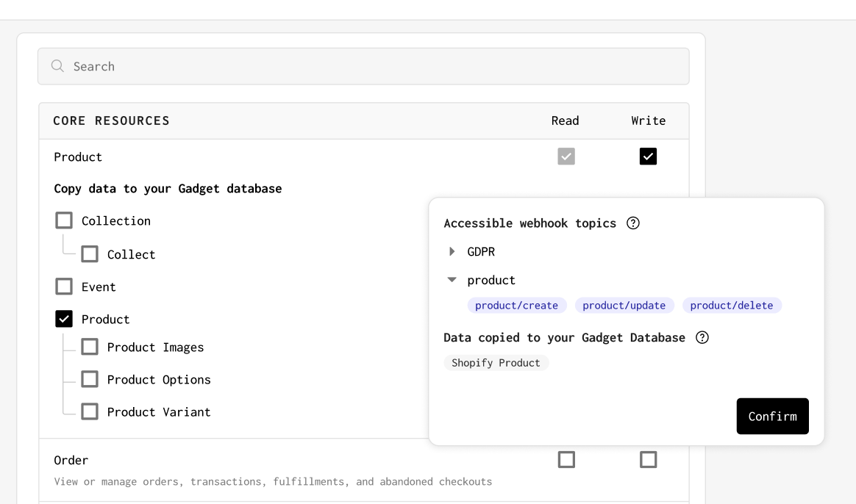The height and width of the screenshot is (504, 856).
Task: Enable the Collection checkbox
Action: 64,220
